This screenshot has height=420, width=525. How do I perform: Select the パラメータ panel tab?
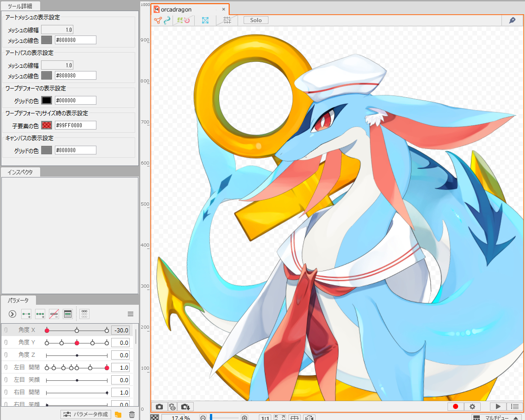(18, 300)
